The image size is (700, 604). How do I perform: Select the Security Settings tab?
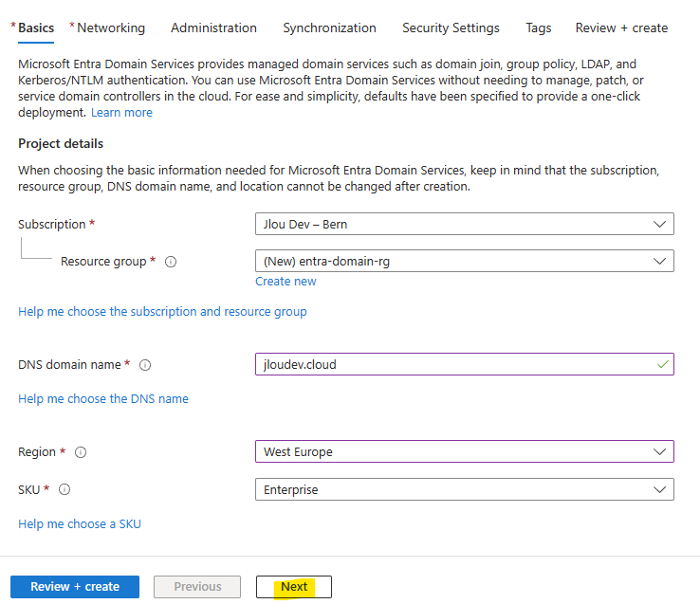point(451,27)
